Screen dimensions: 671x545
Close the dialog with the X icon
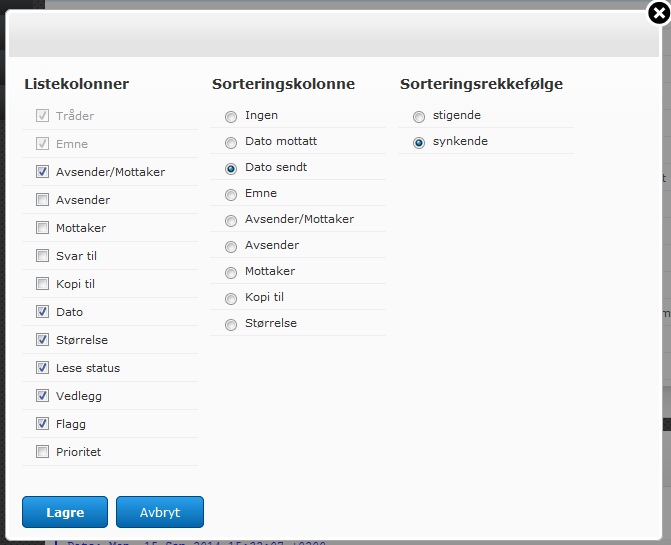657,13
